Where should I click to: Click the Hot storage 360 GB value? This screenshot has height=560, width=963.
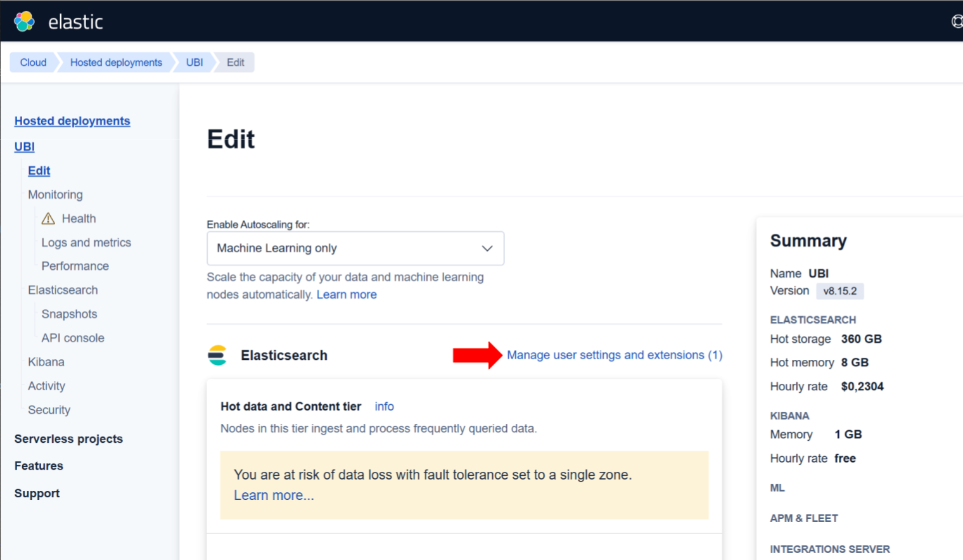[862, 339]
